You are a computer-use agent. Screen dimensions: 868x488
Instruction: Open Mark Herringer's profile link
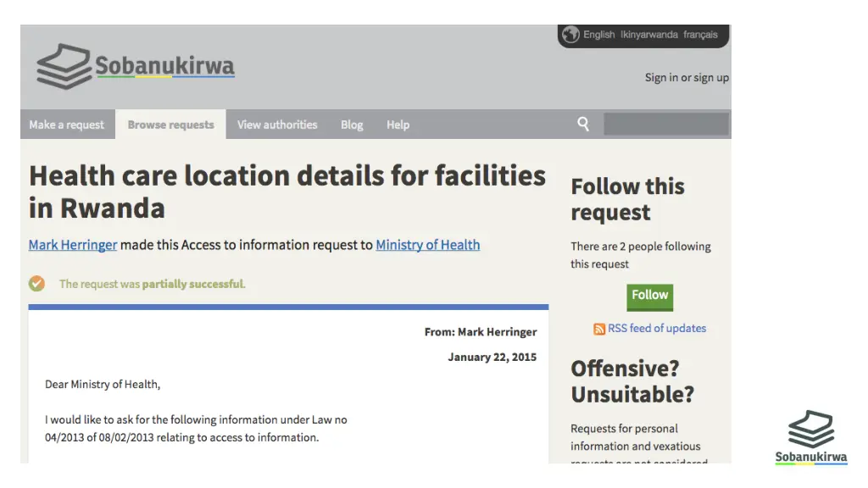(x=73, y=245)
